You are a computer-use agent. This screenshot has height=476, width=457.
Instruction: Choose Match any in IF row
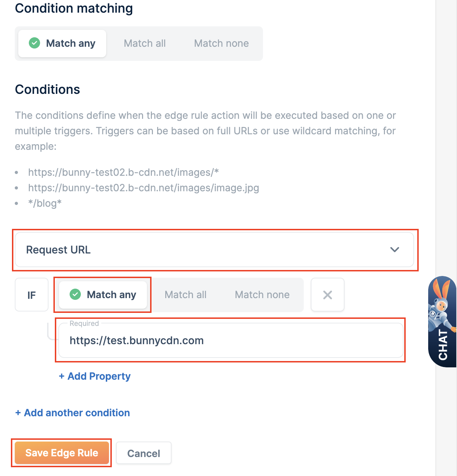click(103, 295)
